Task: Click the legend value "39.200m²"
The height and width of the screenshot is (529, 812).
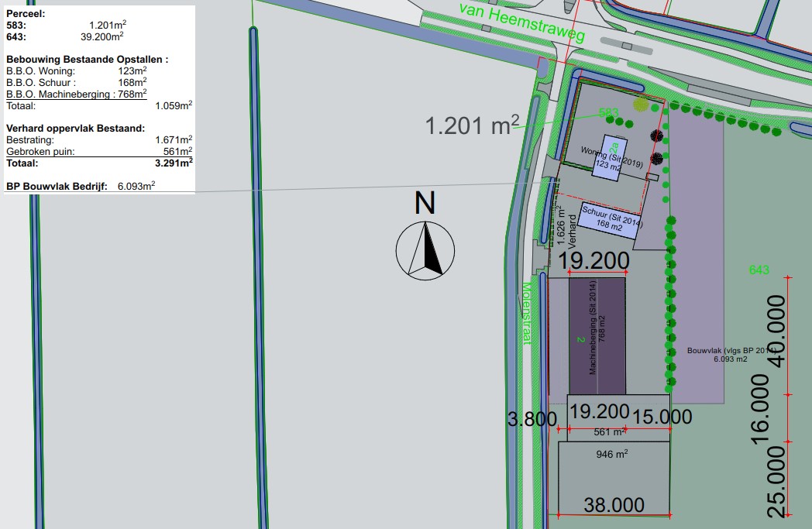Action: (x=102, y=36)
